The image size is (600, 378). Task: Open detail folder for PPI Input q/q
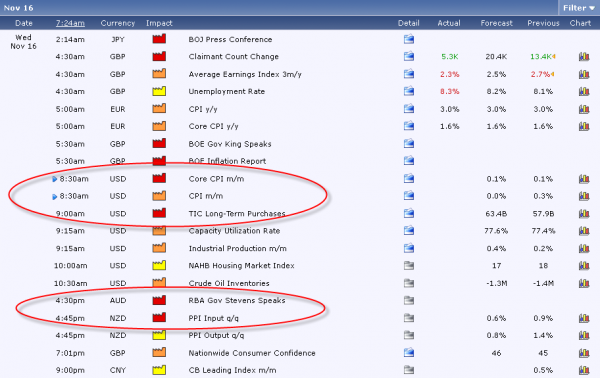point(409,318)
